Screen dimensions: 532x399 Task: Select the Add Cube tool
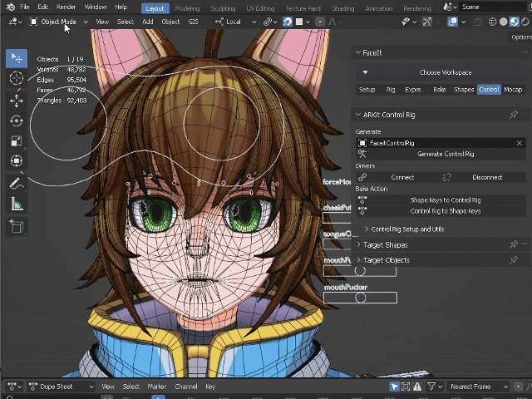17,226
